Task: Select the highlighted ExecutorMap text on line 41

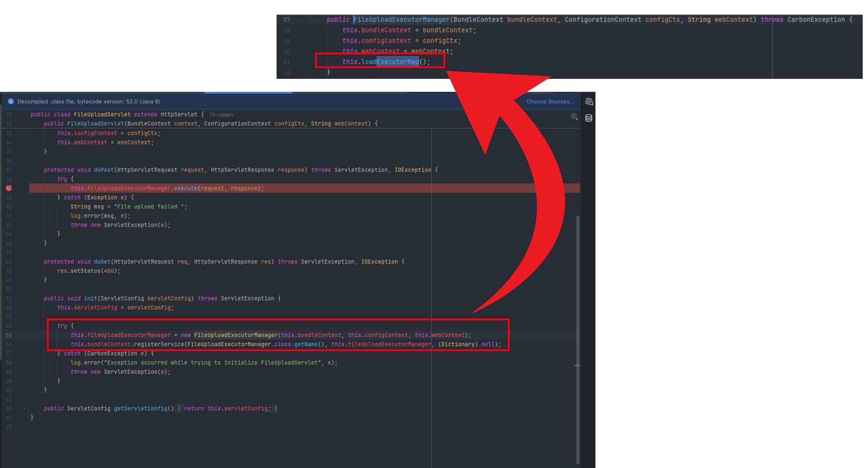Action: [x=398, y=62]
